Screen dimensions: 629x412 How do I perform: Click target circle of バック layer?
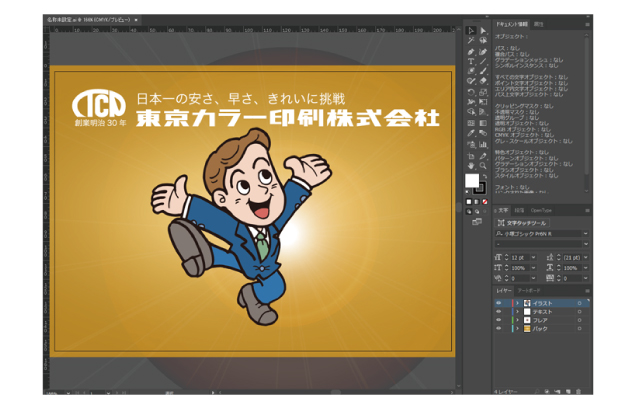point(579,329)
